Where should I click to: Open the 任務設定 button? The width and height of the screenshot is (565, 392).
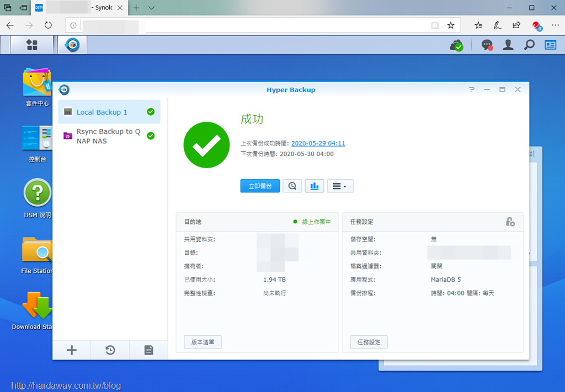(369, 342)
